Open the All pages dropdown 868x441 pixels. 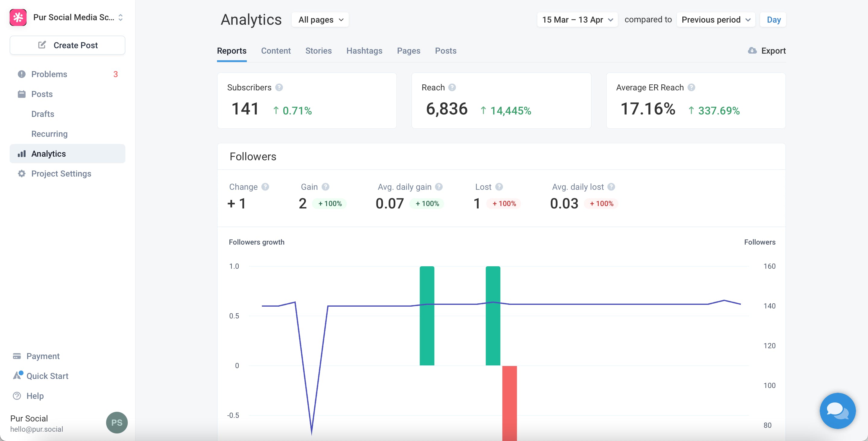coord(320,20)
